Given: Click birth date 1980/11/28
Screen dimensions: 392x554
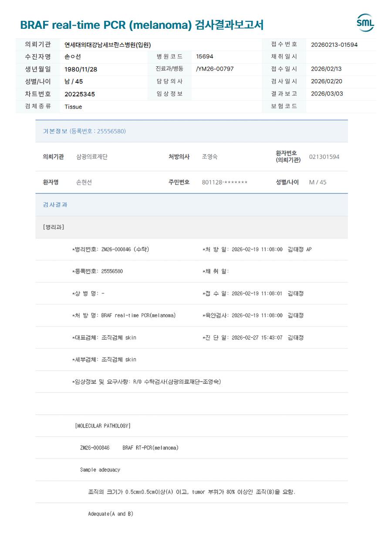Looking at the screenshot, I should (x=81, y=69).
